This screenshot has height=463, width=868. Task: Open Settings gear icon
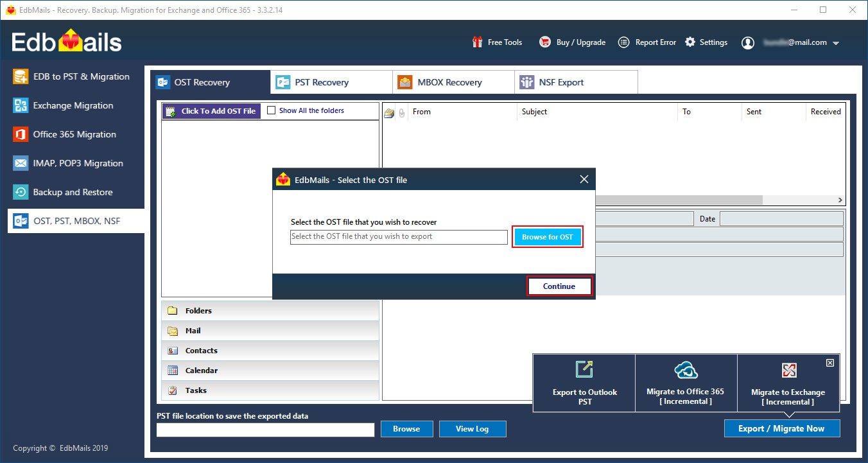click(690, 42)
